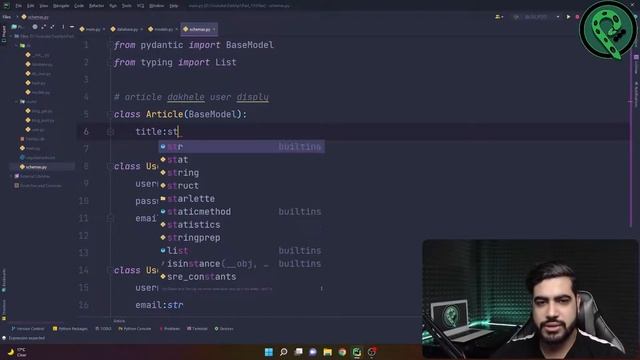This screenshot has height=360, width=640.
Task: Open the Problems tool window
Action: tap(170, 329)
